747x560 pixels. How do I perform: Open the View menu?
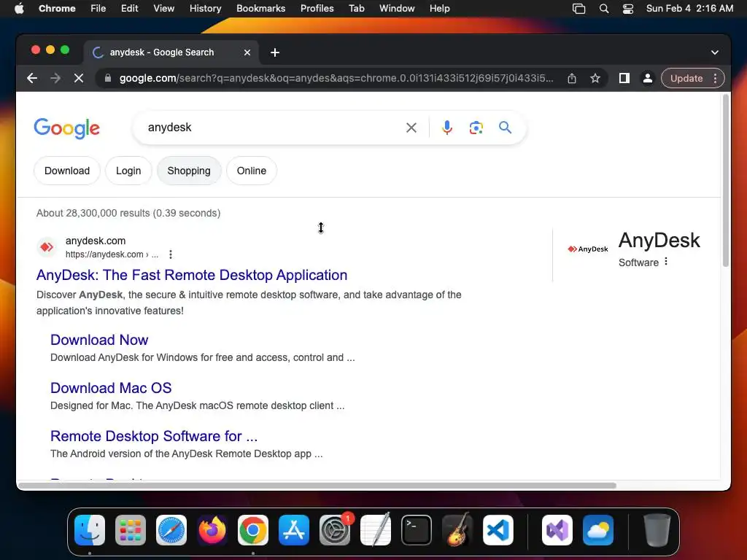click(x=164, y=9)
